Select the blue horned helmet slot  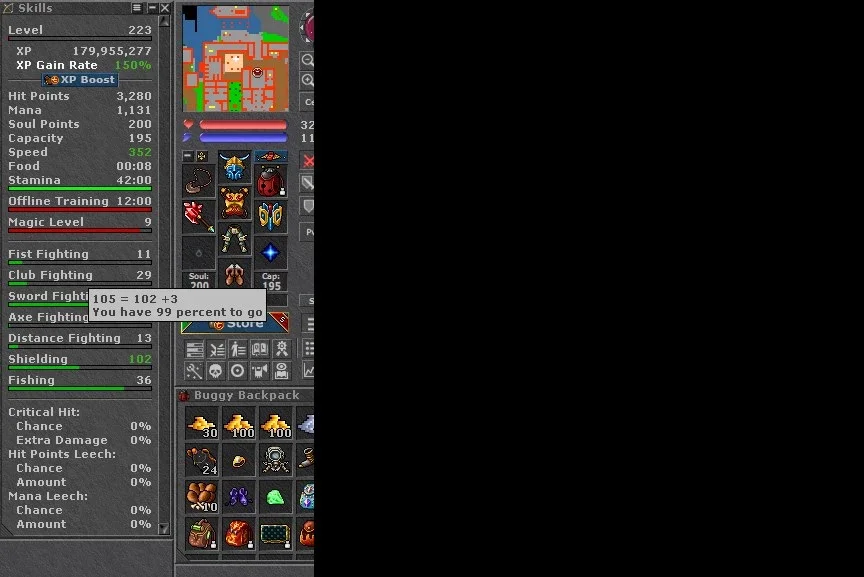[235, 168]
